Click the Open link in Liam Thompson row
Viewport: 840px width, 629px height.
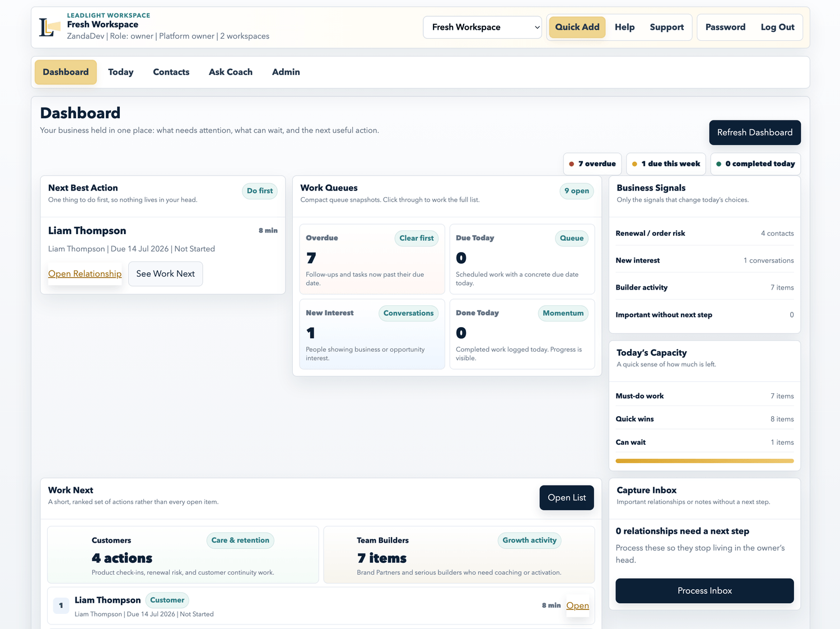(577, 605)
